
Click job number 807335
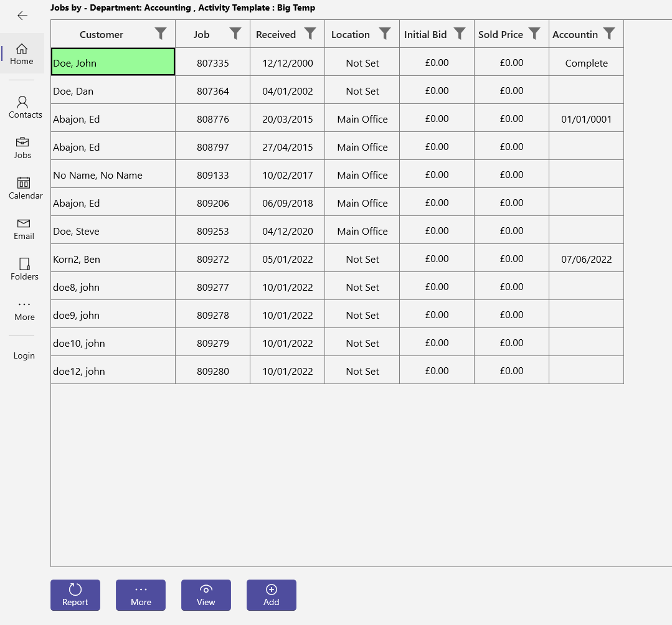point(213,63)
